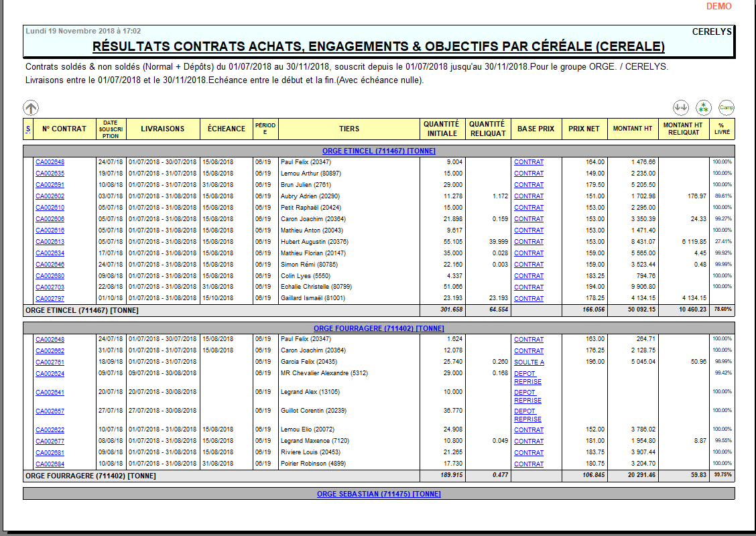
Task: Open contract CA002684 for Poirier Robinson
Action: (x=51, y=463)
